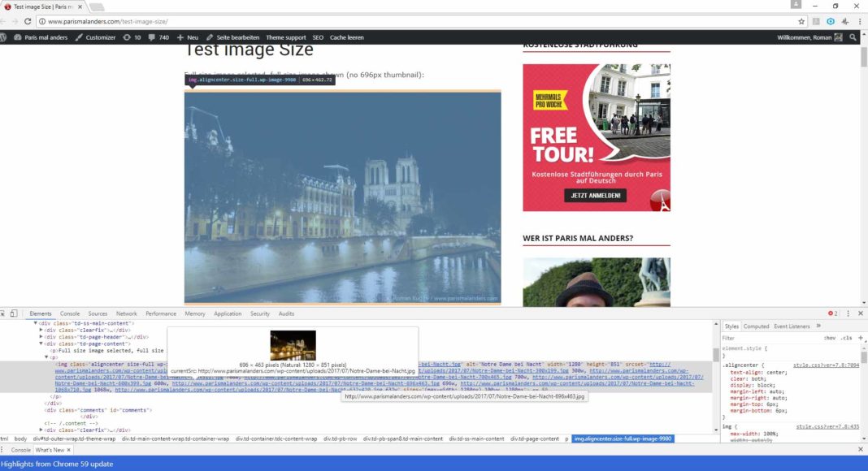The image size is (868, 471).
Task: Expand the last clearfix div node
Action: (x=41, y=430)
